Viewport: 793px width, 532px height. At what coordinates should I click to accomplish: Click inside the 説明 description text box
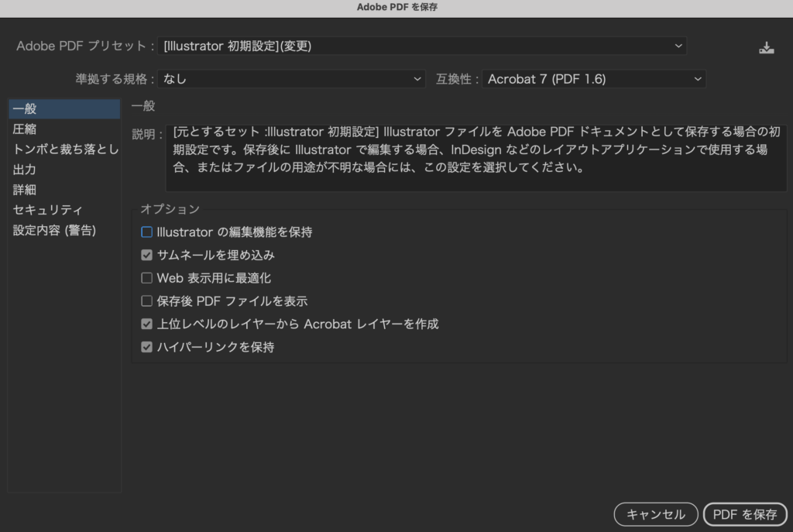coord(476,158)
